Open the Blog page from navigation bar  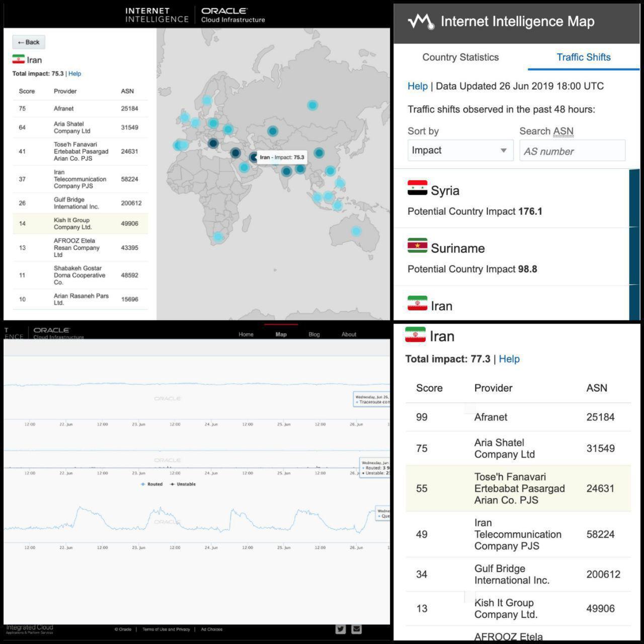click(314, 335)
